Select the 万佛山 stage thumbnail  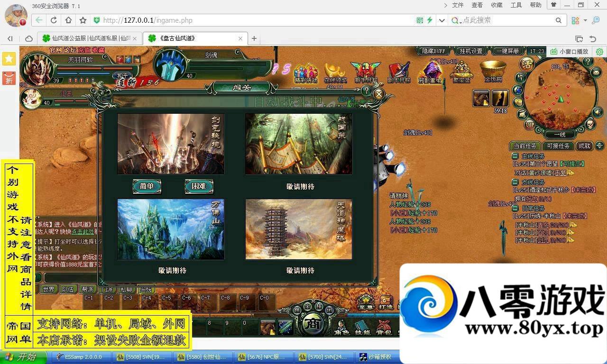tap(171, 229)
